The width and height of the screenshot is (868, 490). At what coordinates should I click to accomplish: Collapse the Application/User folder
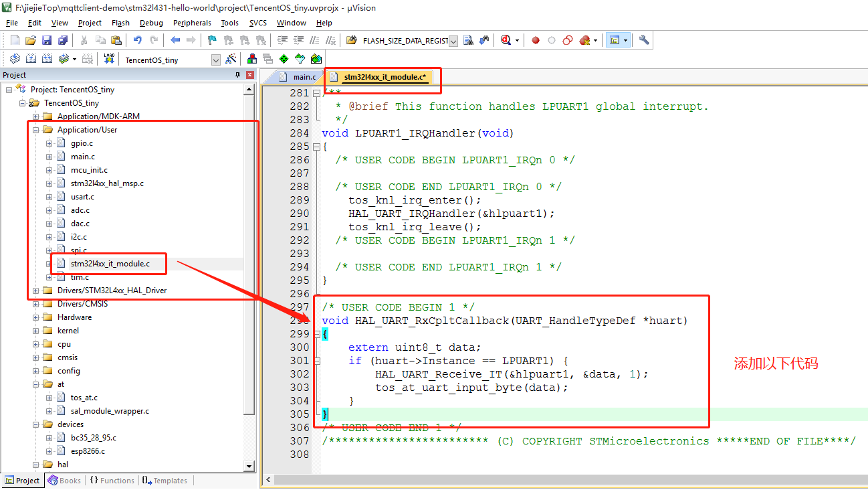tap(36, 130)
